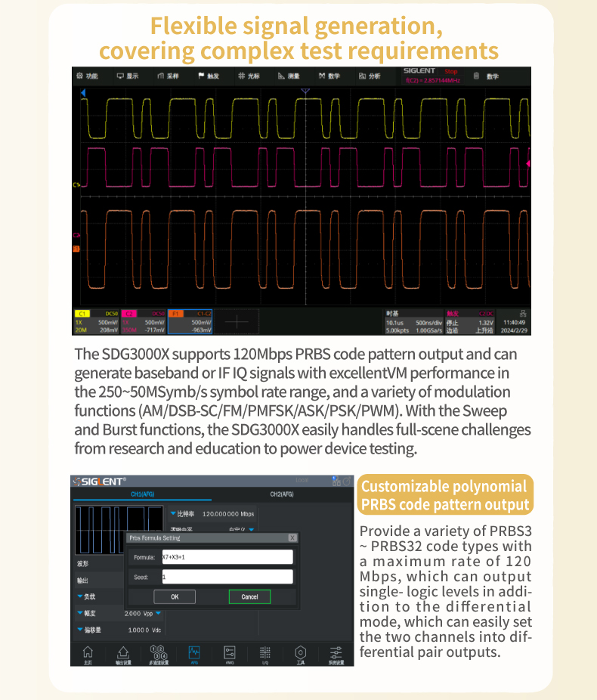Open the system settings sliders icon
597x700 pixels.
click(336, 653)
